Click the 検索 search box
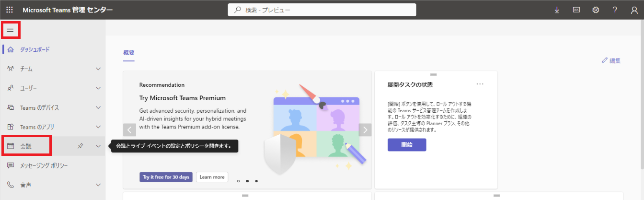Image resolution: width=644 pixels, height=200 pixels. point(322,10)
